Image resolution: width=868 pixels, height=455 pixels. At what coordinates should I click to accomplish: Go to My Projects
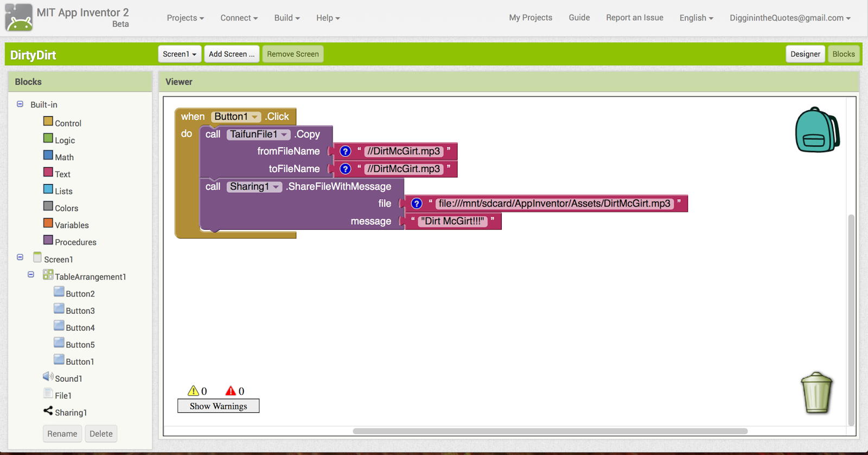point(531,17)
